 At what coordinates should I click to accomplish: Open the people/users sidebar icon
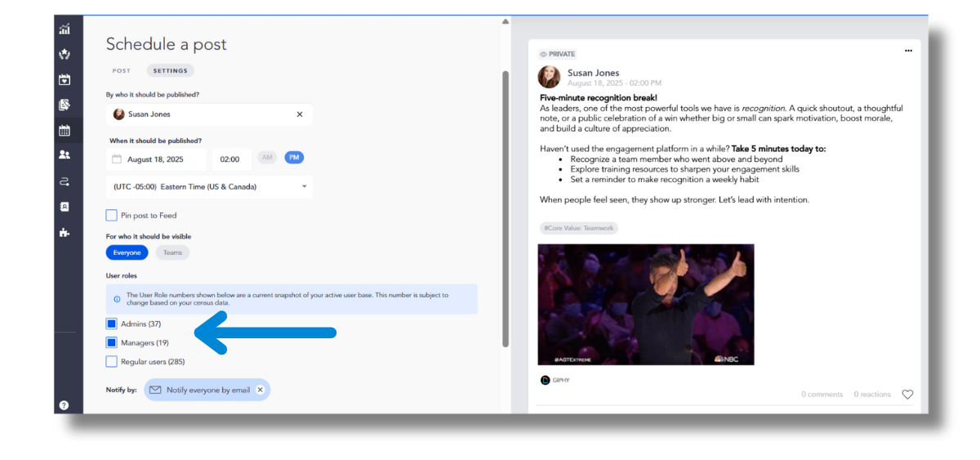click(x=65, y=154)
